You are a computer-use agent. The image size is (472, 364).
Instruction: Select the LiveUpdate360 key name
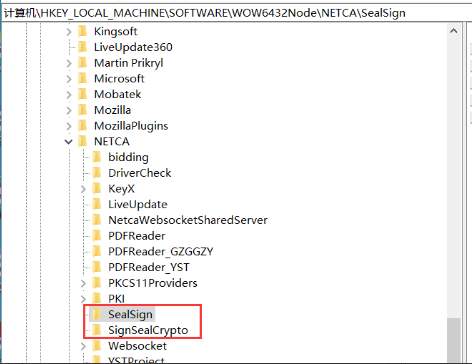pos(133,47)
